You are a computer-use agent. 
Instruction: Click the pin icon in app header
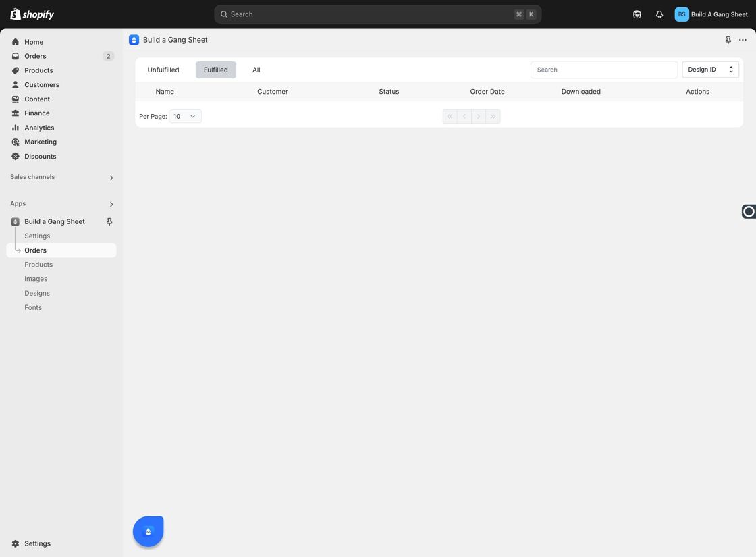pyautogui.click(x=728, y=40)
